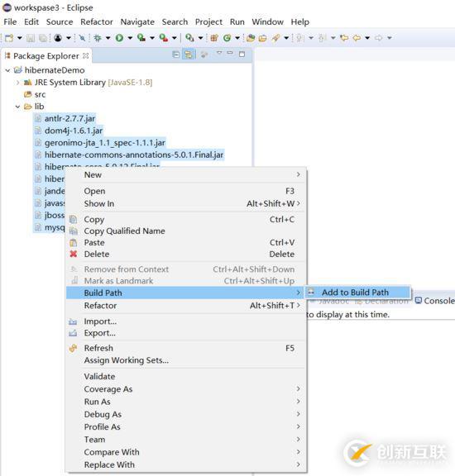Open the Run dropdown arrow
Image resolution: width=455 pixels, height=476 pixels.
130,38
